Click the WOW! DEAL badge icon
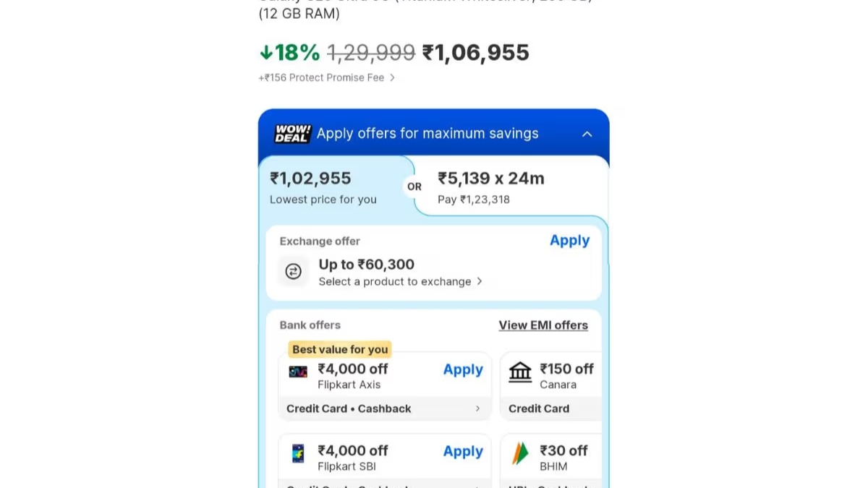Screen dimensions: 868x488 (292, 134)
